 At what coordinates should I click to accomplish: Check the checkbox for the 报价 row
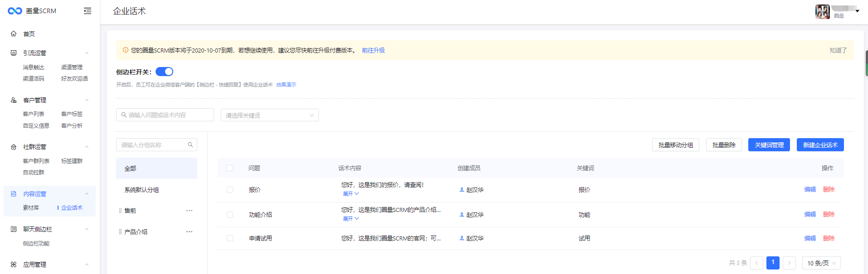click(x=230, y=190)
